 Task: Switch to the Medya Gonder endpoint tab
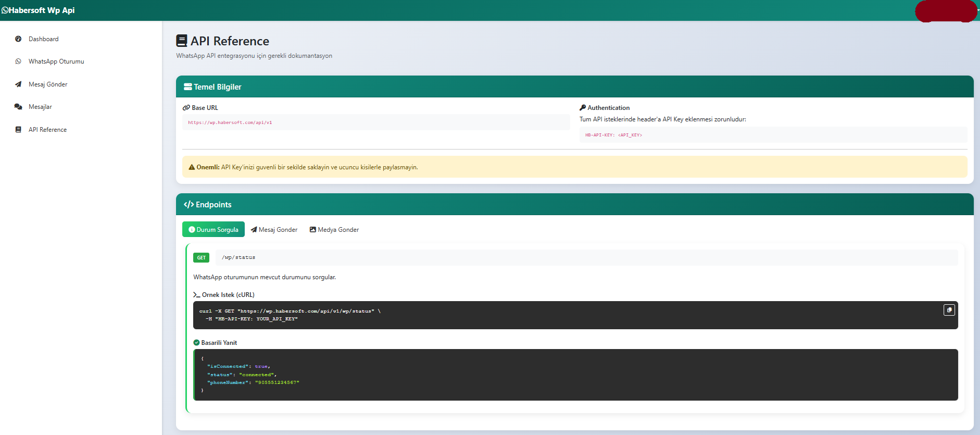point(334,230)
